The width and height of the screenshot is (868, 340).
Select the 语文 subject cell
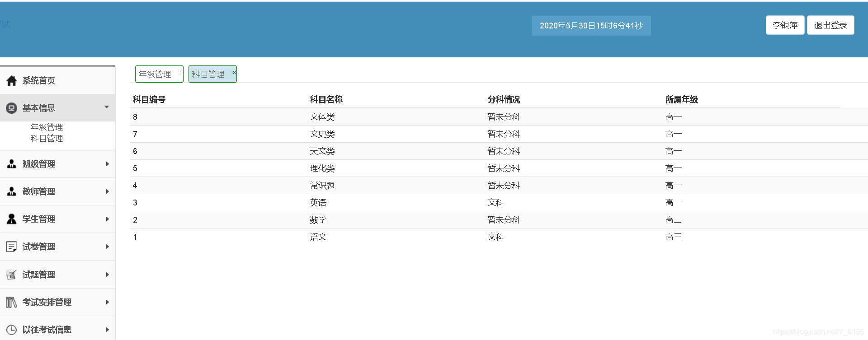[318, 237]
